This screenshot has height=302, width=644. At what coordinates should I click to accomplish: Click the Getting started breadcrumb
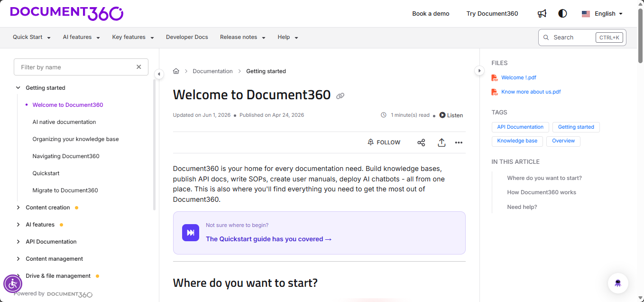point(266,71)
